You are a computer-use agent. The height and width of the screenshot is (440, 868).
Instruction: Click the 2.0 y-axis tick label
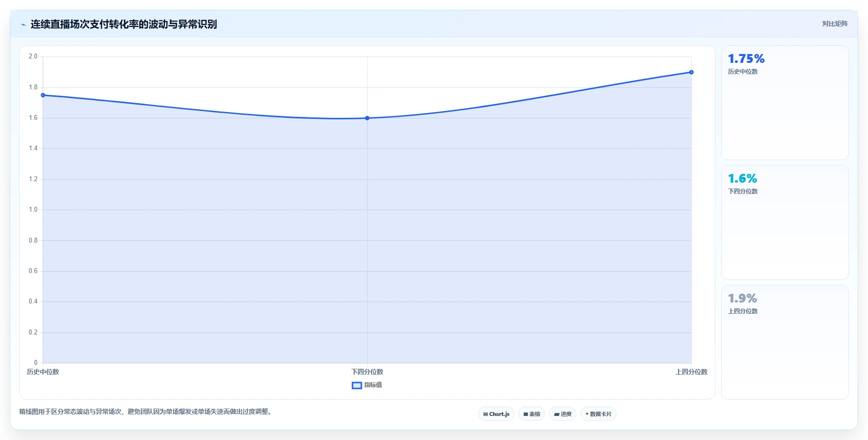33,56
